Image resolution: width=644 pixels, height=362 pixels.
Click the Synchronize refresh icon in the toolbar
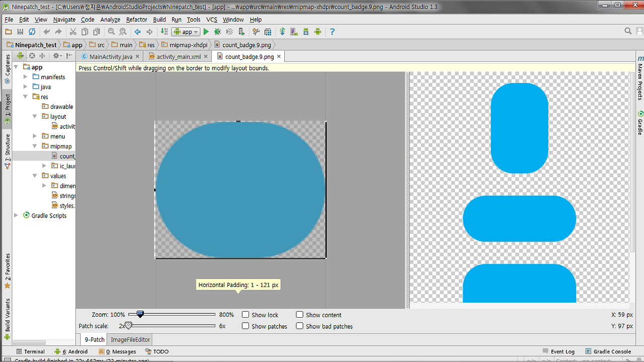(32, 32)
